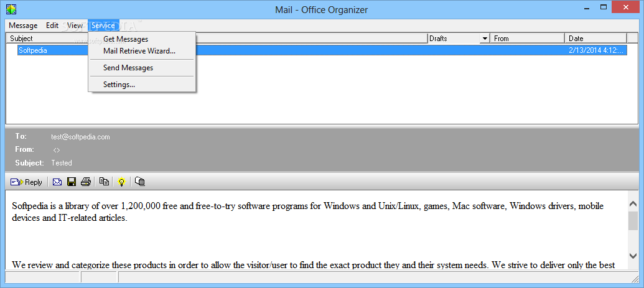This screenshot has height=288, width=644.
Task: Sort messages by the From column header
Action: coord(528,39)
